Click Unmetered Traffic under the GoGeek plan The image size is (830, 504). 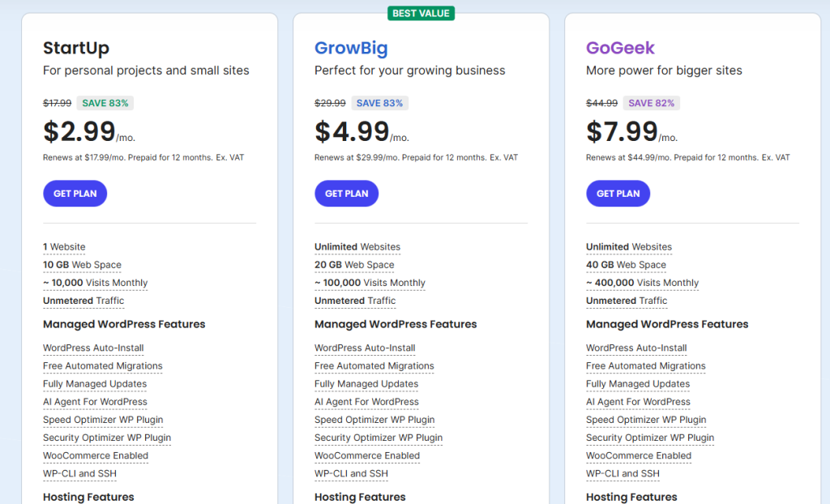627,301
